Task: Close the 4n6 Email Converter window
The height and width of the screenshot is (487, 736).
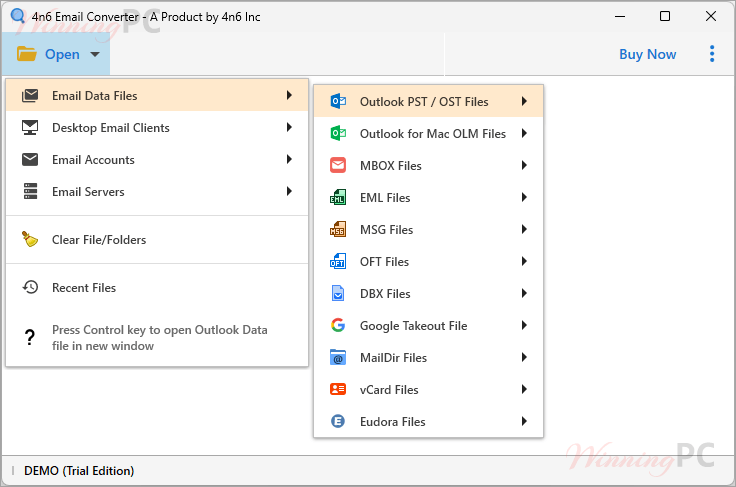Action: tap(711, 16)
